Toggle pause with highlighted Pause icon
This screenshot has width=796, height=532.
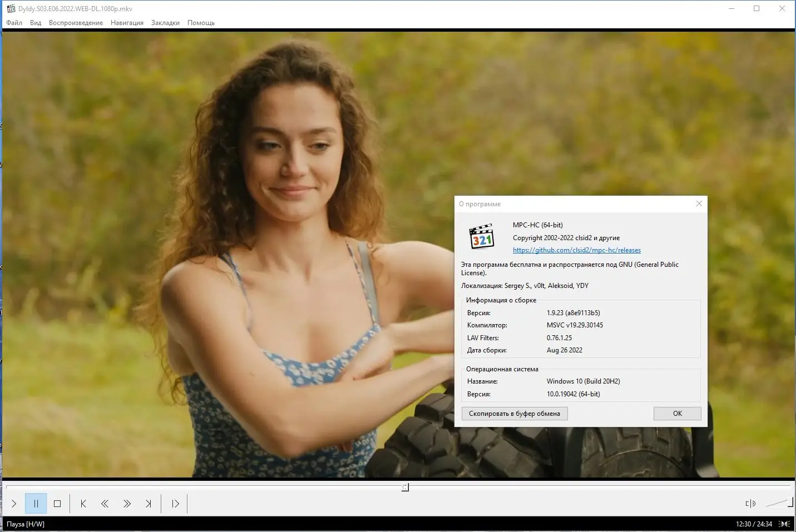36,503
